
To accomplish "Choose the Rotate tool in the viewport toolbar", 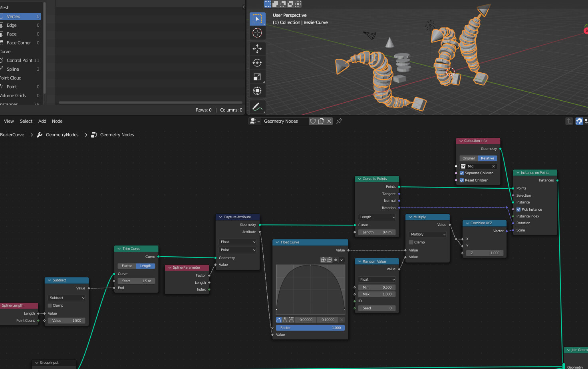I will coord(257,63).
